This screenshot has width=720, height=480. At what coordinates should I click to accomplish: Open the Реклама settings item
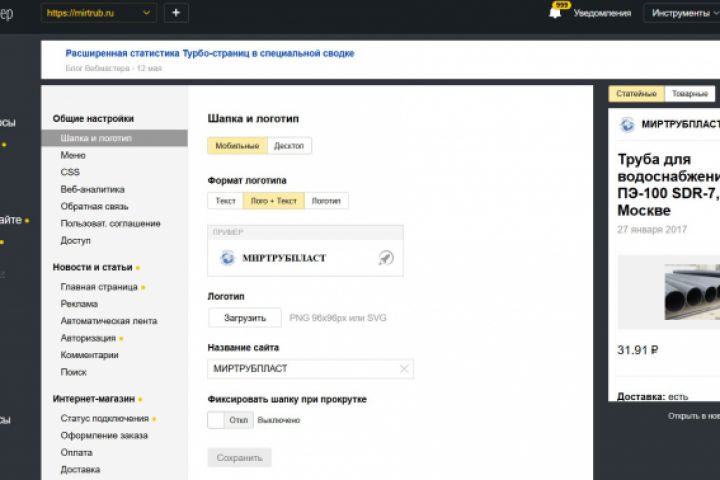tap(79, 304)
